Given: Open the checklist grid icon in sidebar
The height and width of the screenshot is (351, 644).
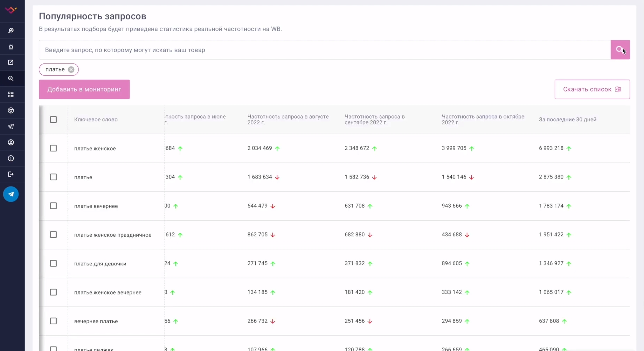Looking at the screenshot, I should tap(11, 94).
